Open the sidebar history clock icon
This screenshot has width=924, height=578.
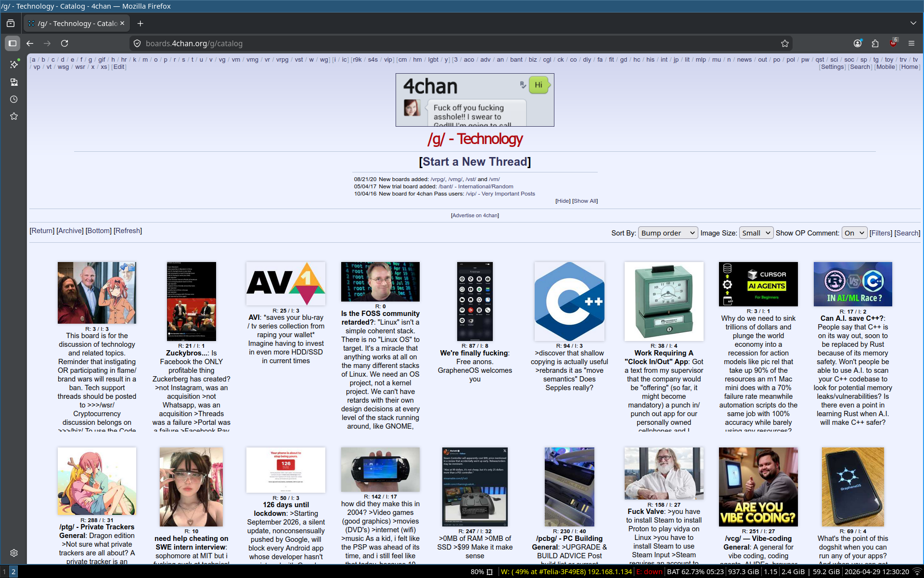click(14, 99)
